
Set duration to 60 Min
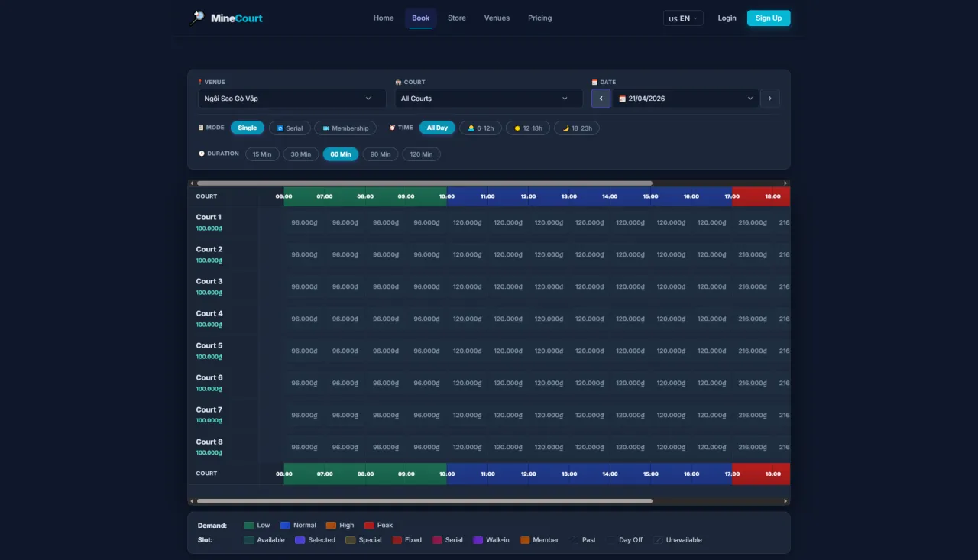341,154
